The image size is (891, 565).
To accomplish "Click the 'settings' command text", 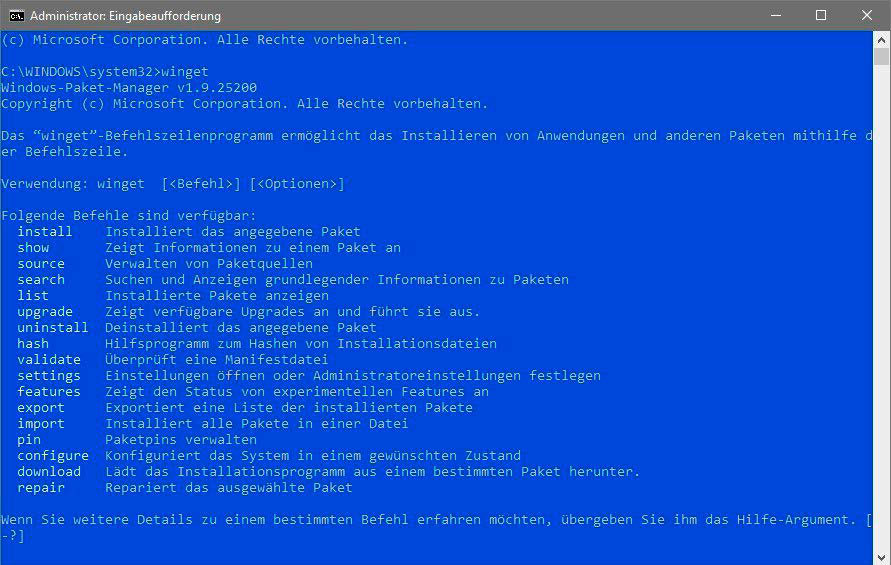I will [49, 375].
